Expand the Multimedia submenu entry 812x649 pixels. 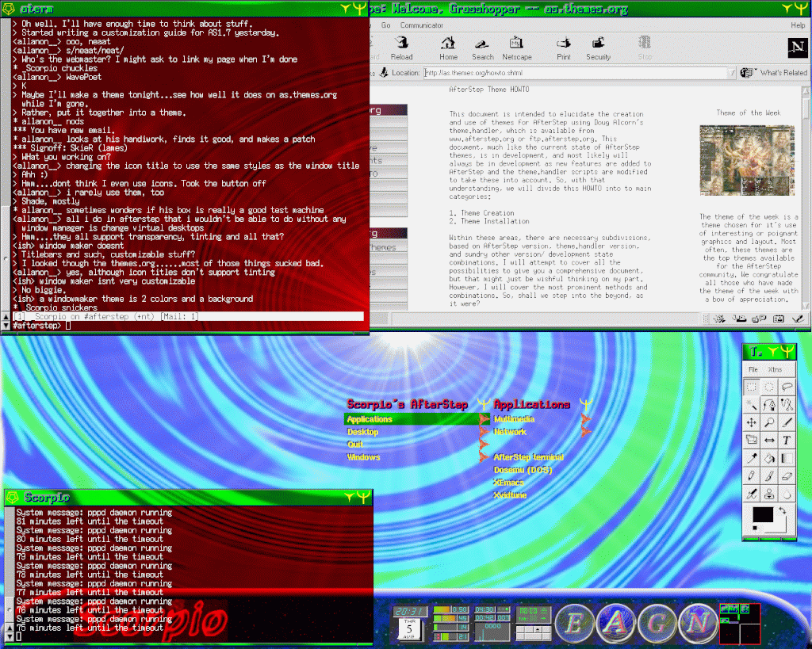tap(514, 419)
